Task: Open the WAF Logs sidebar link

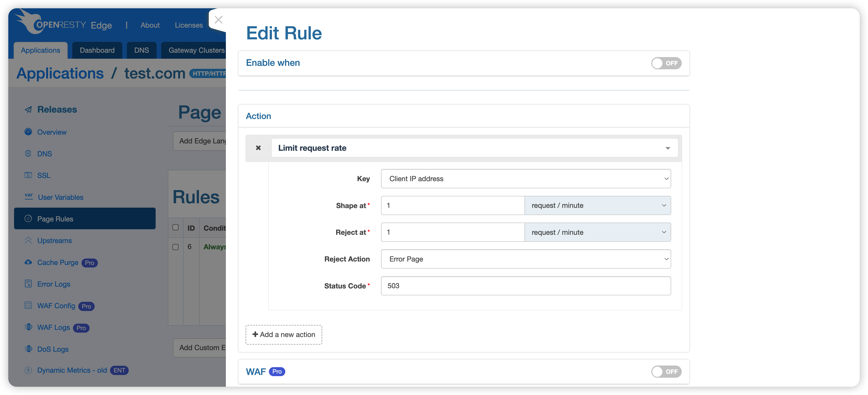Action: 54,327
